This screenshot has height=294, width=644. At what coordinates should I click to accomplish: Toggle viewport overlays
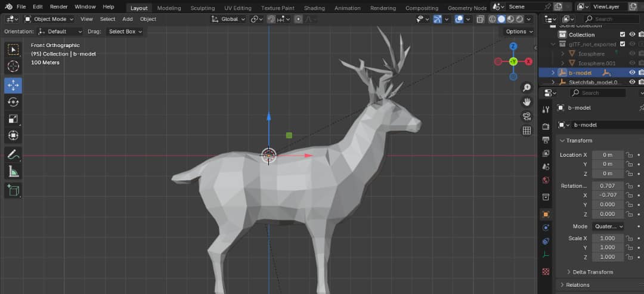(459, 19)
